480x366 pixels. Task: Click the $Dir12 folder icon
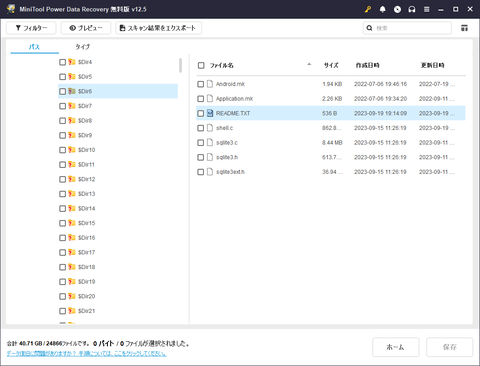point(72,179)
